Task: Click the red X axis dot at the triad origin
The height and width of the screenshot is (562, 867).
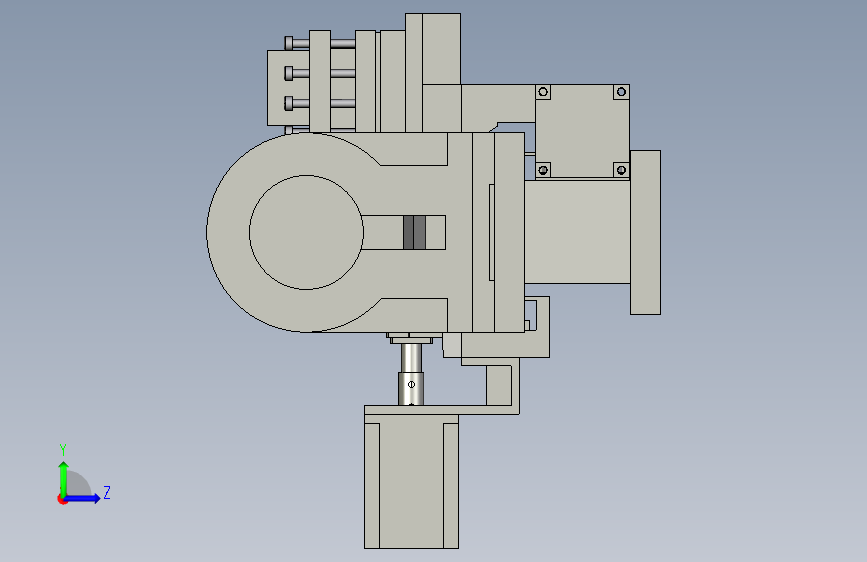Action: (61, 500)
